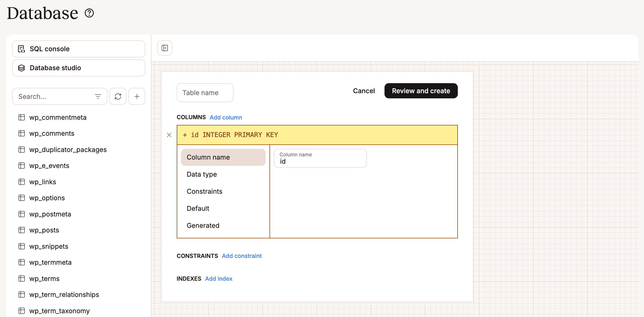Open the Database help question mark

[89, 13]
